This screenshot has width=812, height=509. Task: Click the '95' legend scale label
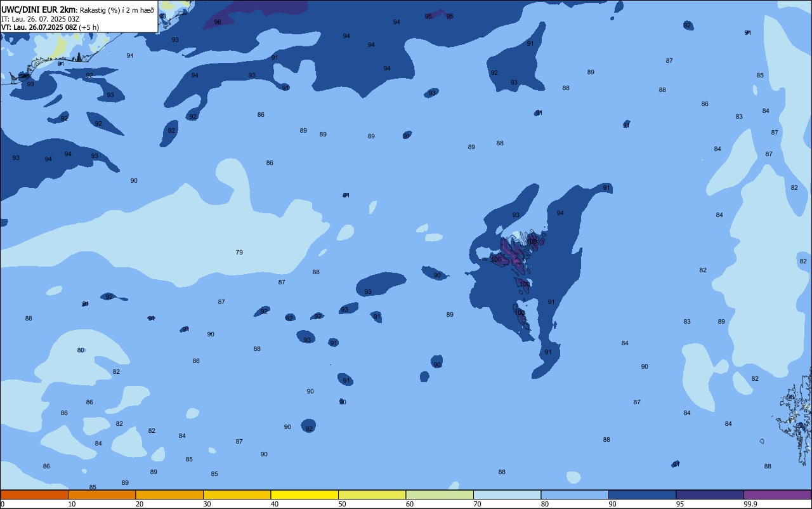(x=680, y=504)
